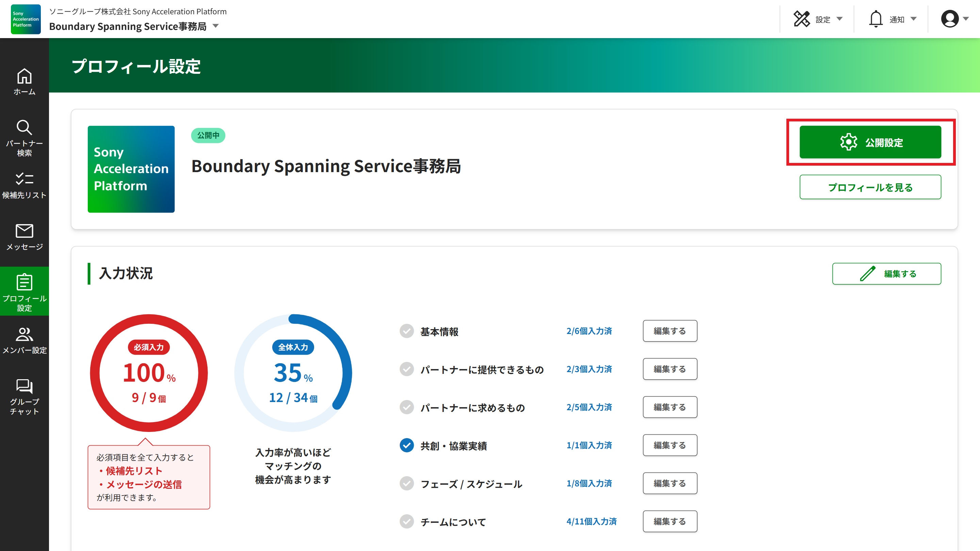Image resolution: width=980 pixels, height=551 pixels.
Task: Click the プロフィールを見る button
Action: point(870,187)
